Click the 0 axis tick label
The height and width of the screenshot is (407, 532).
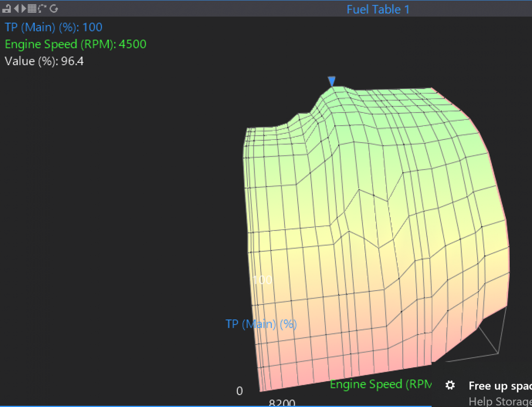pyautogui.click(x=240, y=391)
